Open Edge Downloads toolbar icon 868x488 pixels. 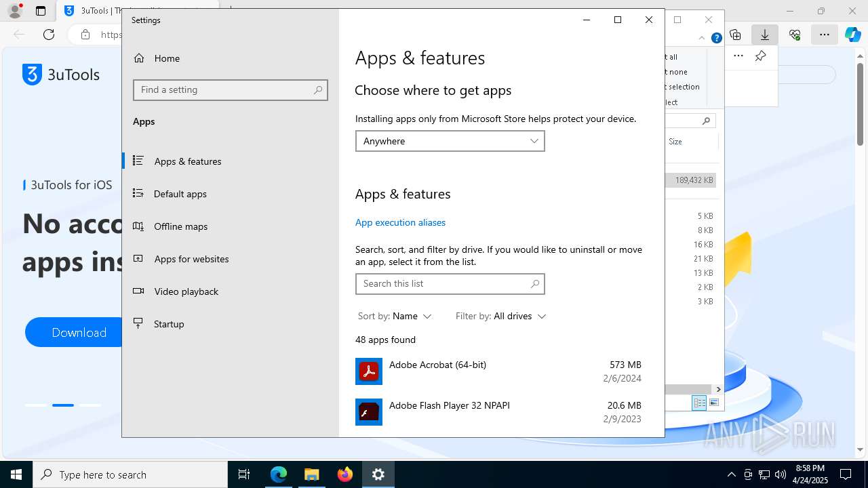pyautogui.click(x=765, y=35)
